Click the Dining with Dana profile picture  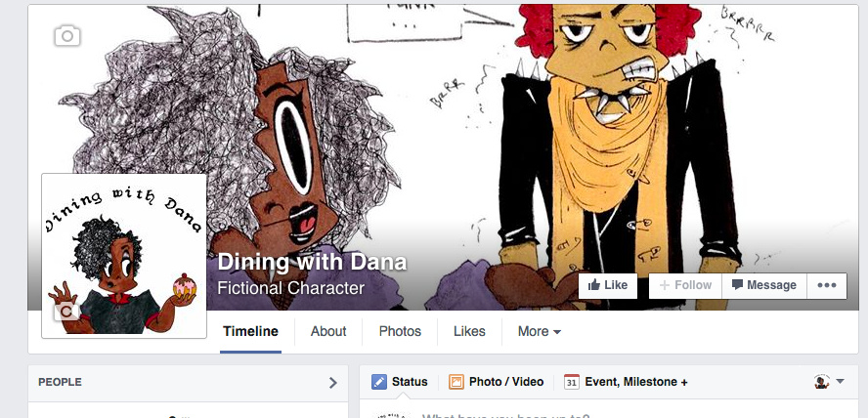(x=124, y=256)
